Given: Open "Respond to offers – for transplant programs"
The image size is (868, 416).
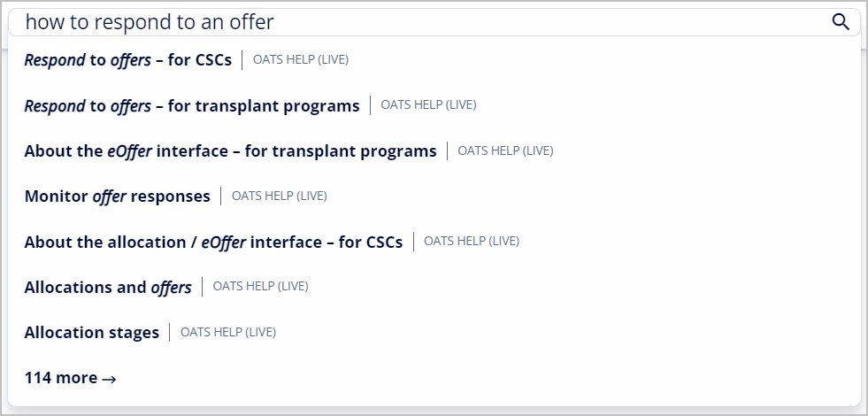Looking at the screenshot, I should (191, 105).
